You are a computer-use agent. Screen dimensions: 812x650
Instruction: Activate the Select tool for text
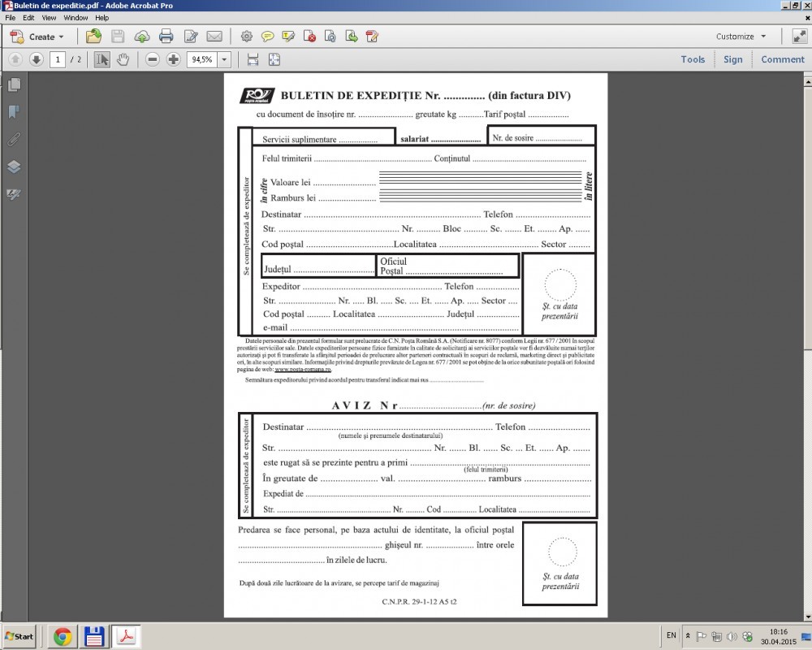pyautogui.click(x=102, y=59)
